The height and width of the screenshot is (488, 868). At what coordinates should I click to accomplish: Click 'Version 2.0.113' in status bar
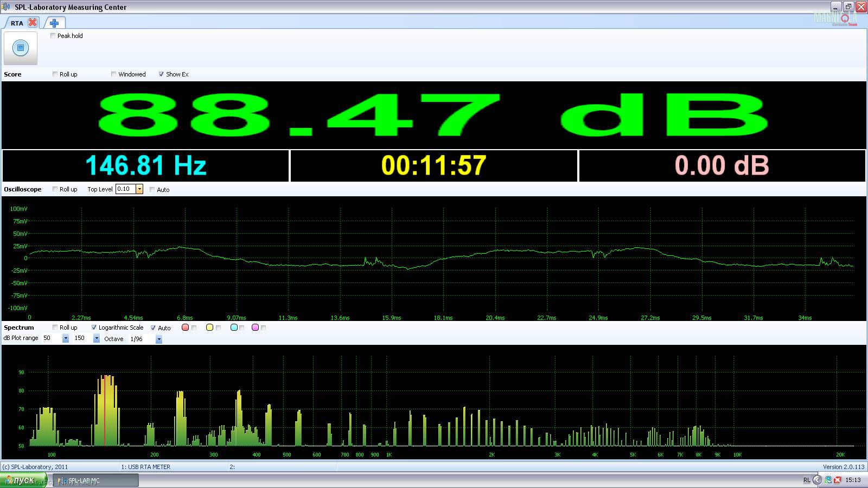[x=844, y=467]
